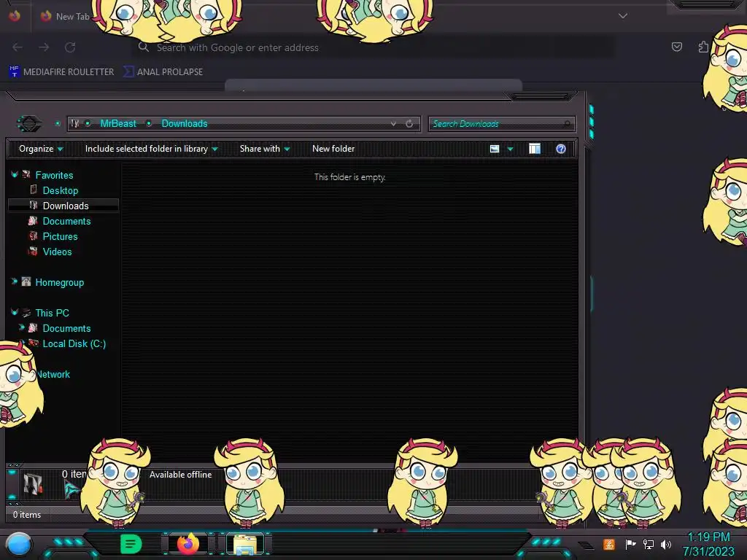Expand Documents under This PC
Image resolution: width=747 pixels, height=560 pixels.
point(21,327)
